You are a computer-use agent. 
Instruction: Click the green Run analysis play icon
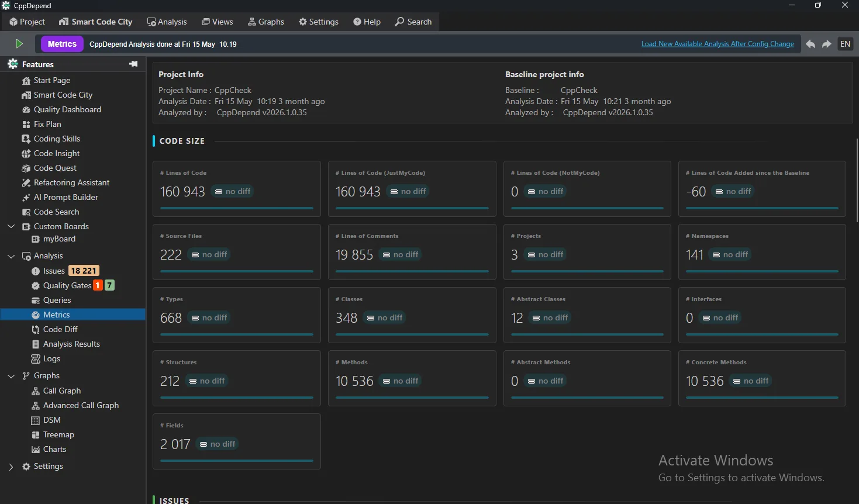point(19,44)
